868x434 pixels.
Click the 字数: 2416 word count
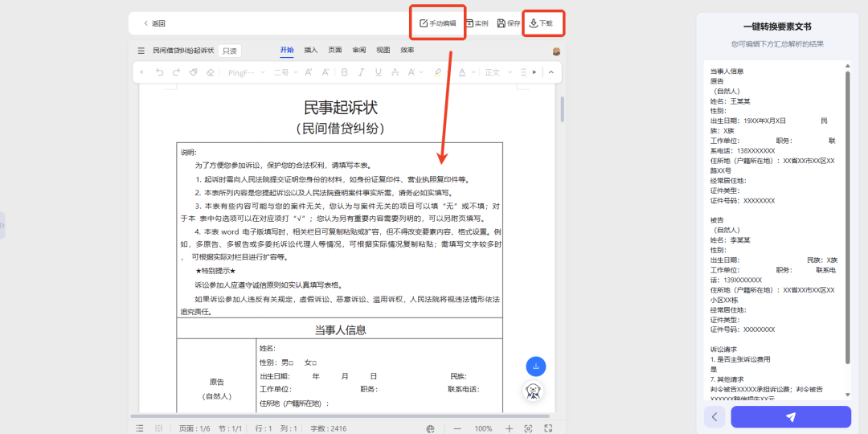point(329,428)
